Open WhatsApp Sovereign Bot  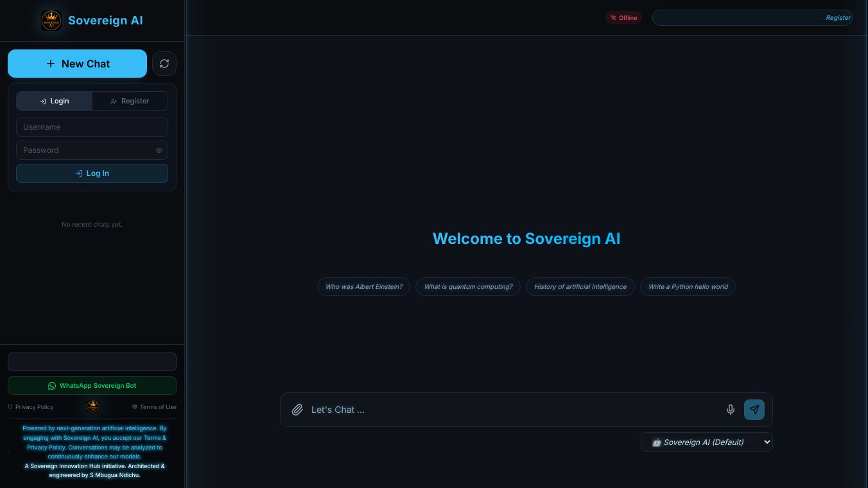[92, 386]
